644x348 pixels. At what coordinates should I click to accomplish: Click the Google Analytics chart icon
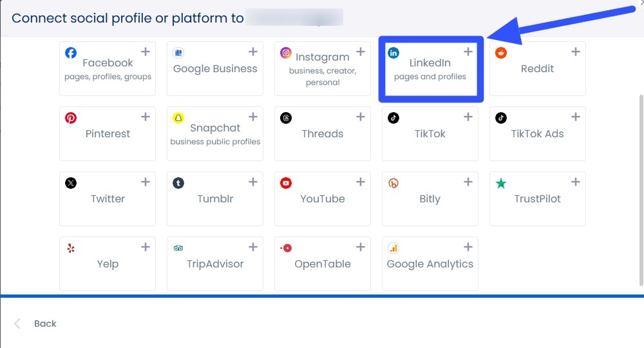click(393, 248)
